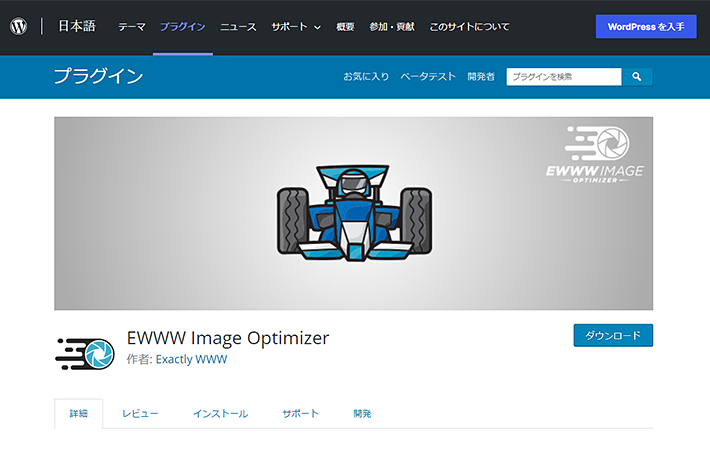Switch to the サポート tab below the title

coord(300,413)
